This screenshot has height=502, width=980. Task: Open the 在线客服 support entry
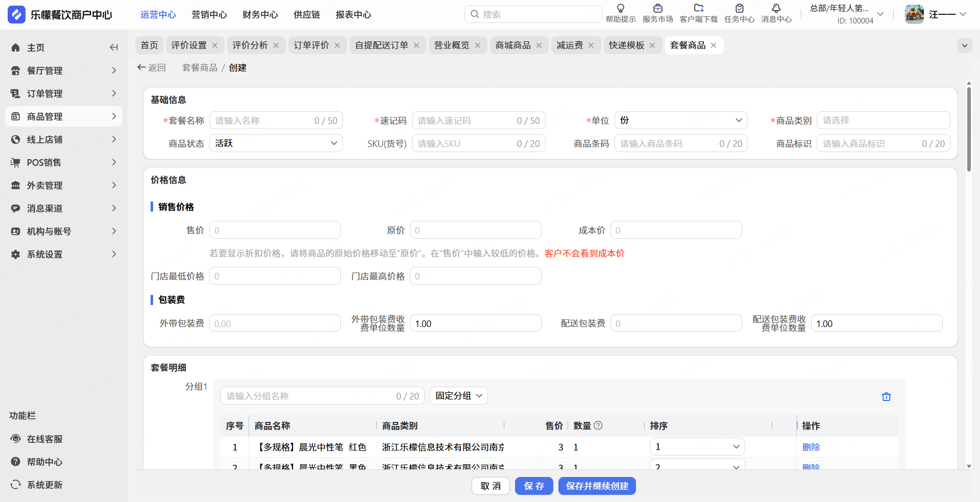tap(44, 439)
